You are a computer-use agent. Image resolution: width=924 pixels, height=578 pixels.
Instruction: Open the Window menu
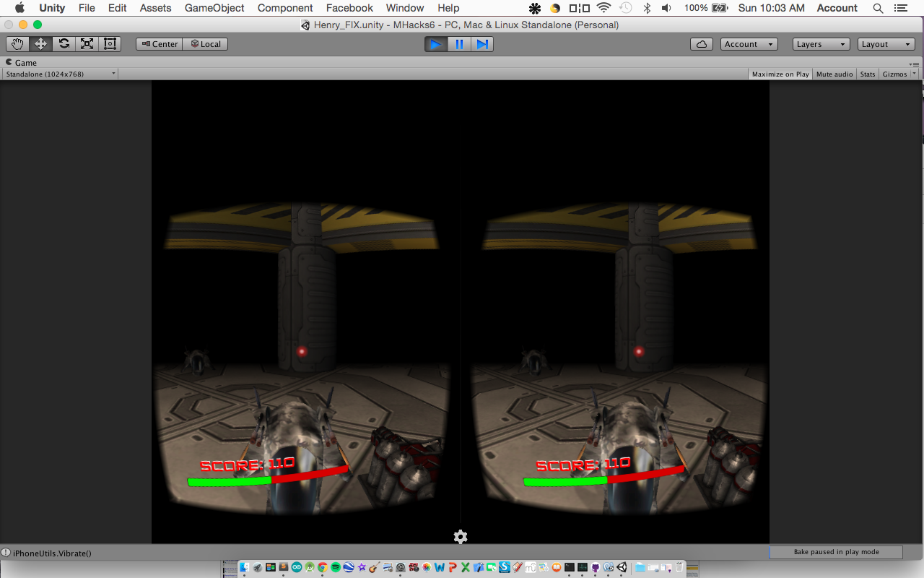(x=405, y=8)
